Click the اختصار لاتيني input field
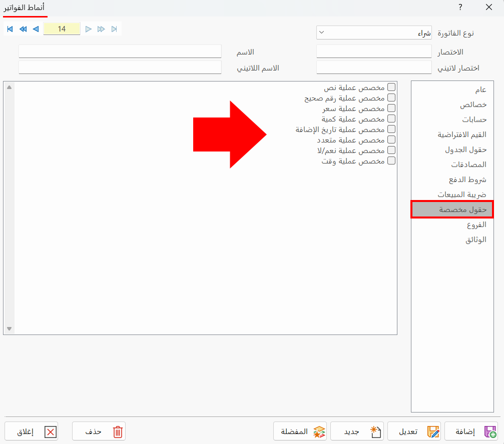Screen dimensions: 504x444 pyautogui.click(x=374, y=67)
